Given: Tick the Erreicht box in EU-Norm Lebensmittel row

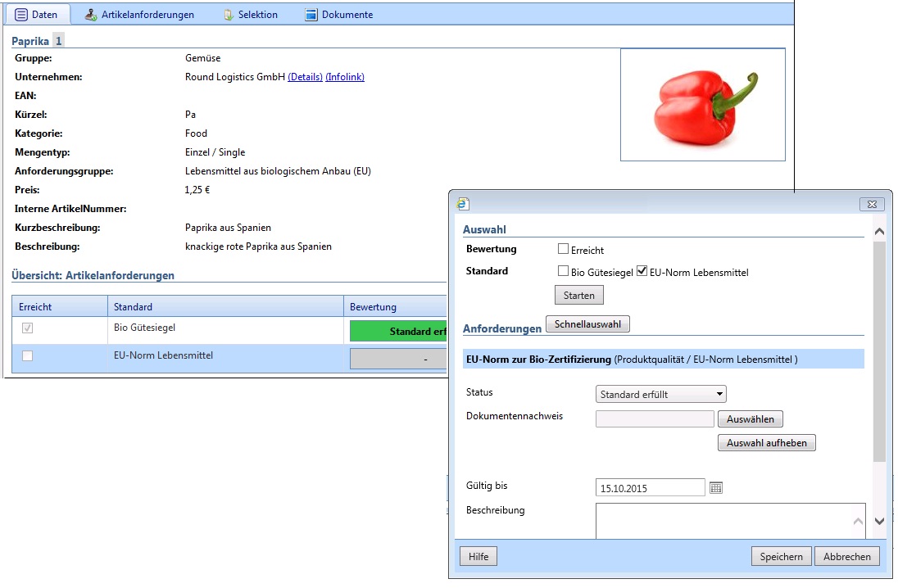Looking at the screenshot, I should point(27,356).
